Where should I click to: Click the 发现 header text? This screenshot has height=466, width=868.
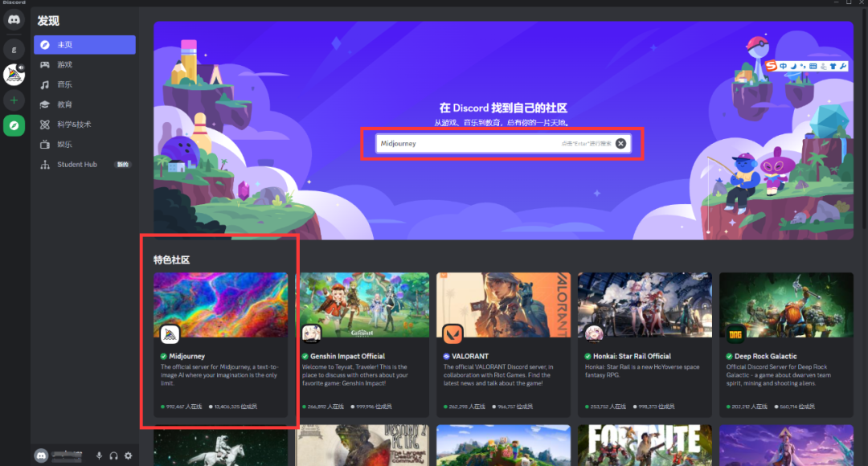tap(48, 21)
